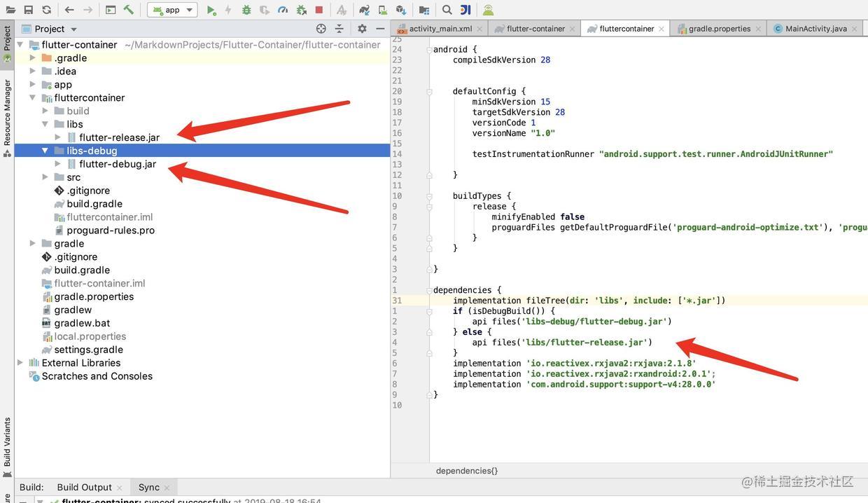Open the SDK Manager icon
Image resolution: width=868 pixels, height=503 pixels.
click(x=401, y=10)
